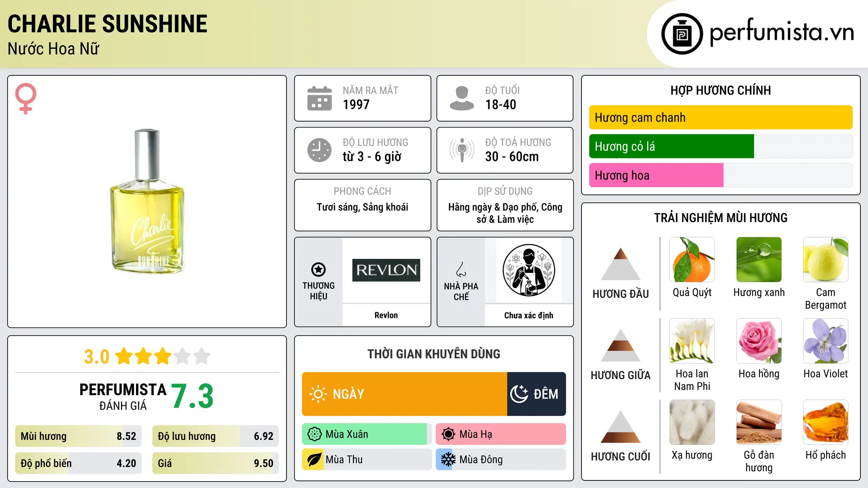Click the pink female gender symbol
Screen dimensions: 868x488
click(x=25, y=98)
